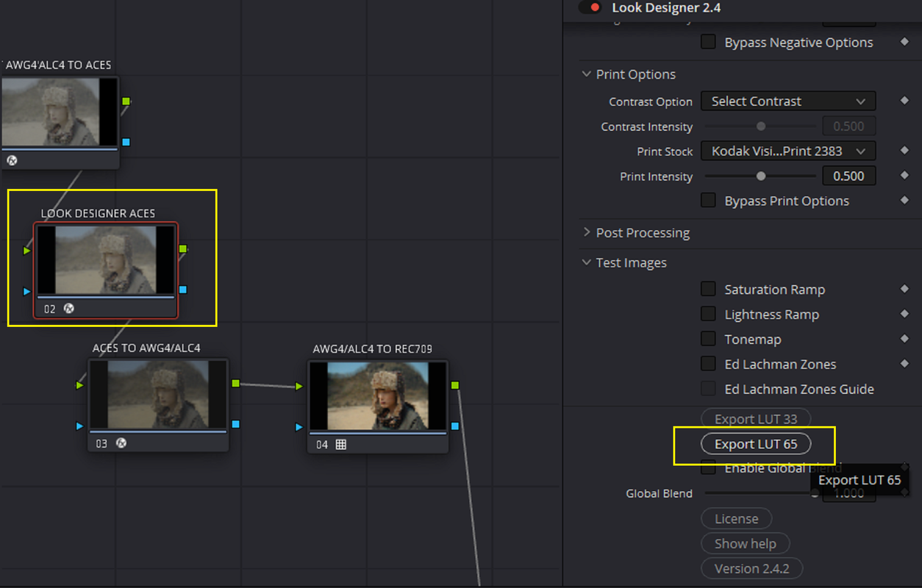922x588 pixels.
Task: Click the Print Intensity slider handle
Action: pos(761,176)
